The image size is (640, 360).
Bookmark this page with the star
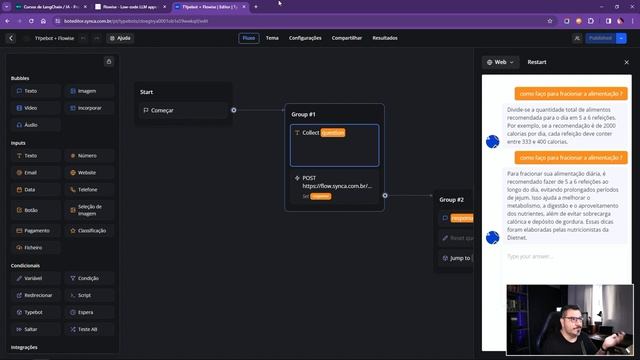point(550,21)
